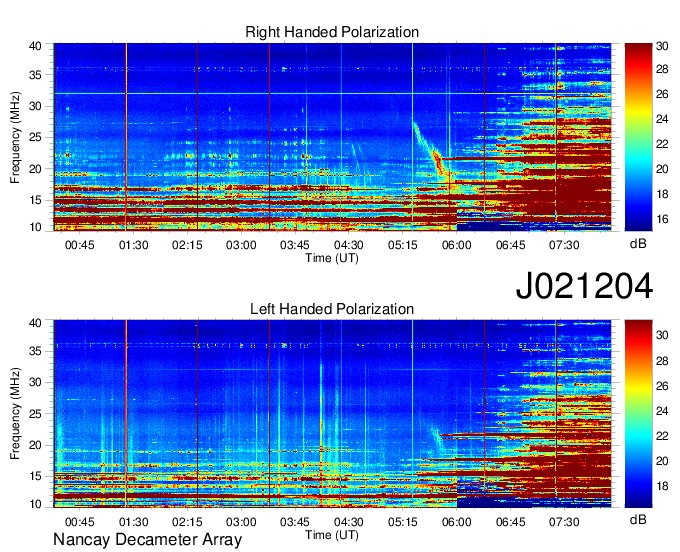The width and height of the screenshot is (680, 552).
Task: Click the upper plot's 'Frequency (MHz)' axis label
Action: coord(15,137)
